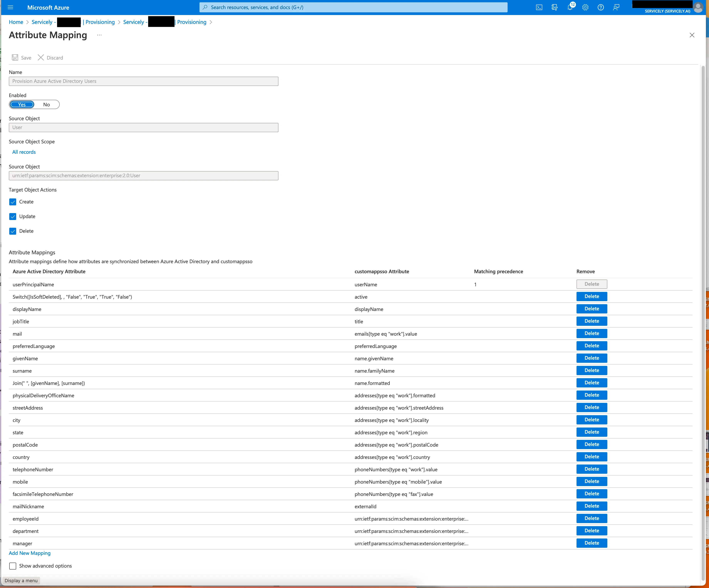The width and height of the screenshot is (709, 588).
Task: Click the Name field
Action: click(143, 81)
